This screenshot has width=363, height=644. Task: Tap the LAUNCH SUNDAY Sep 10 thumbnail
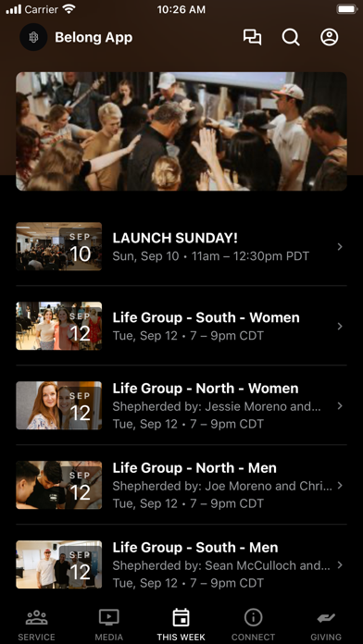[58, 246]
